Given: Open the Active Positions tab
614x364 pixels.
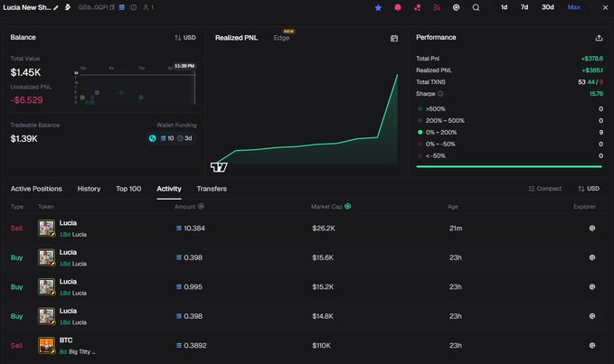Looking at the screenshot, I should (x=36, y=189).
